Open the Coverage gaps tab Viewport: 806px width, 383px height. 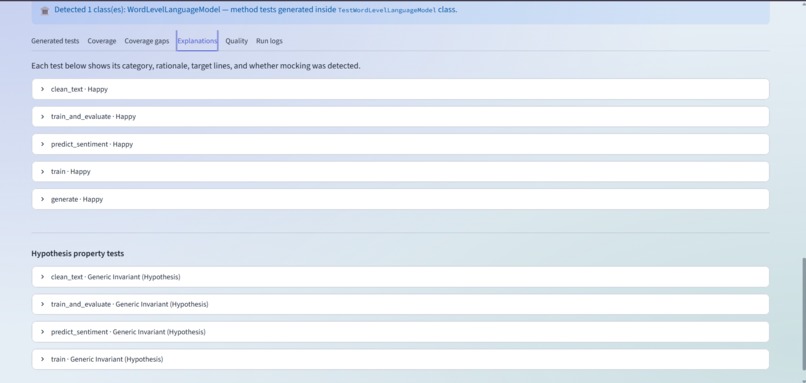click(x=146, y=41)
